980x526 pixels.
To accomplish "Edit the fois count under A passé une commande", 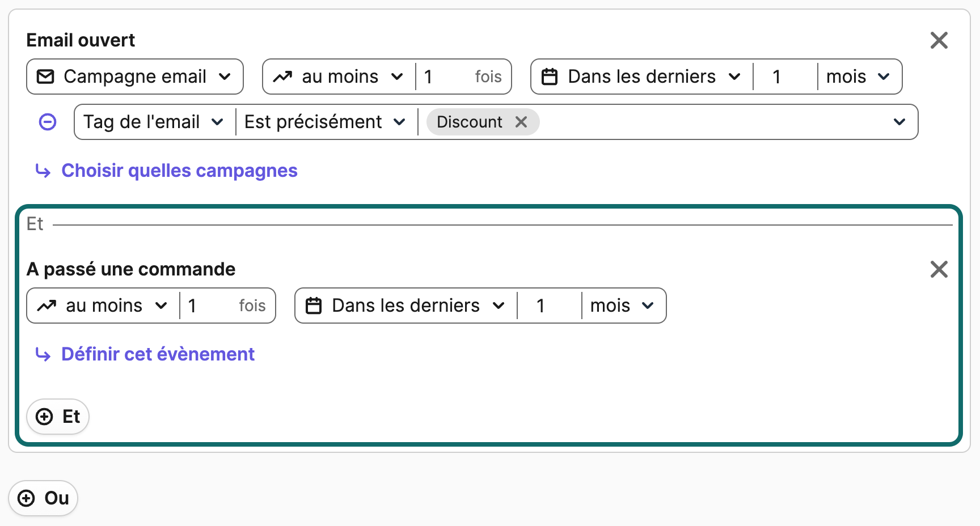I will [x=227, y=306].
